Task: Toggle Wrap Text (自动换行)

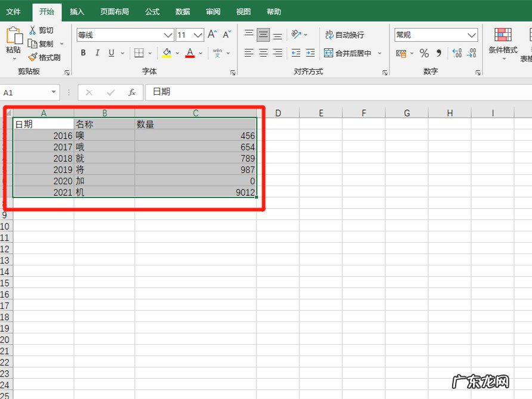Action: tap(344, 35)
